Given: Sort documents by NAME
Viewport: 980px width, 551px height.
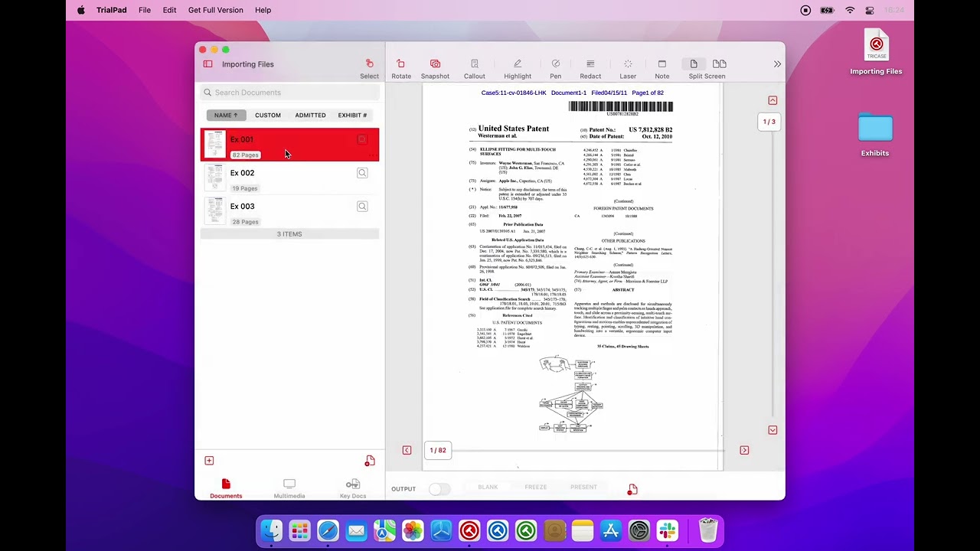Looking at the screenshot, I should pos(226,115).
